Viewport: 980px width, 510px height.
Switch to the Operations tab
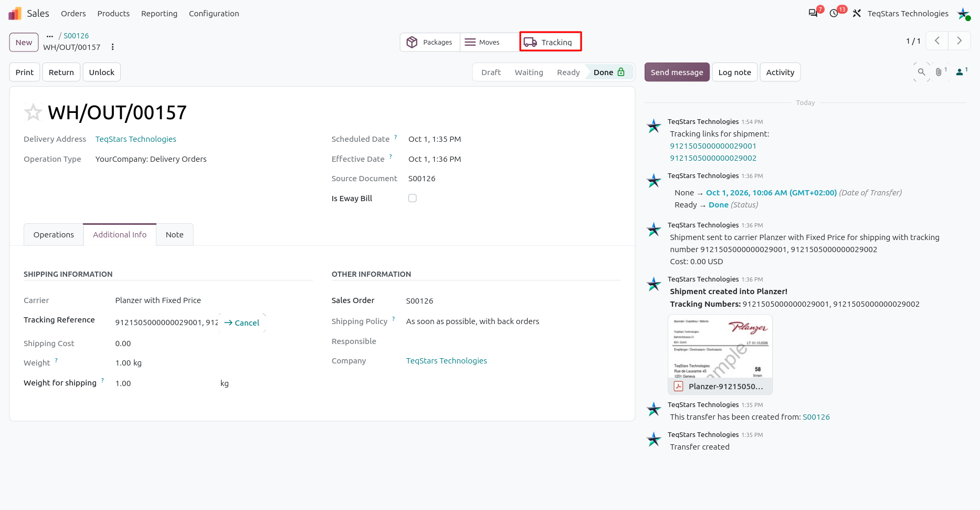pyautogui.click(x=54, y=235)
